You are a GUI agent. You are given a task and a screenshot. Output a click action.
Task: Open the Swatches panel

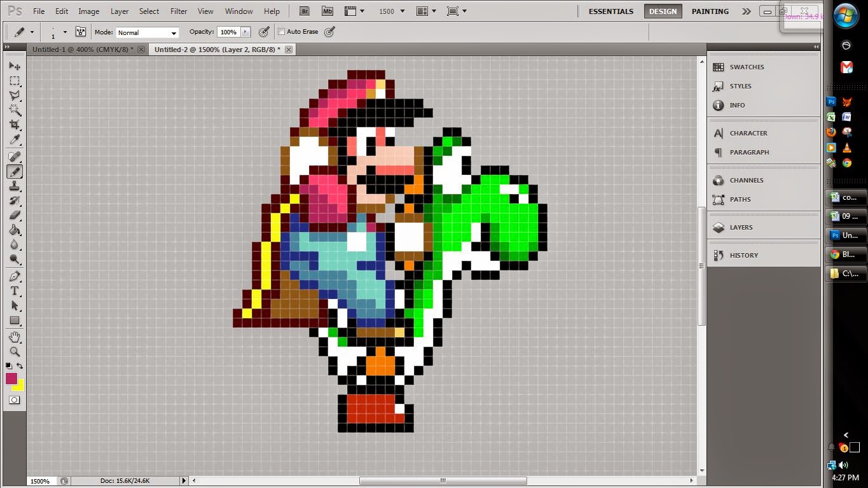tap(747, 67)
